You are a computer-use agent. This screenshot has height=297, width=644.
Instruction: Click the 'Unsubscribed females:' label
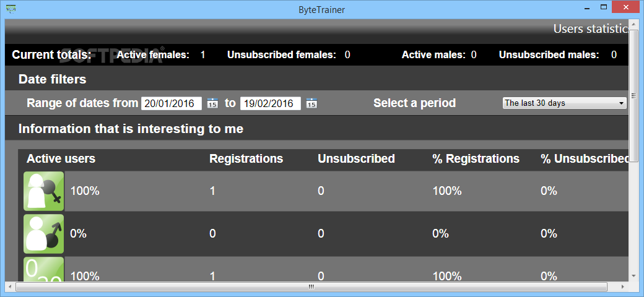coord(282,55)
